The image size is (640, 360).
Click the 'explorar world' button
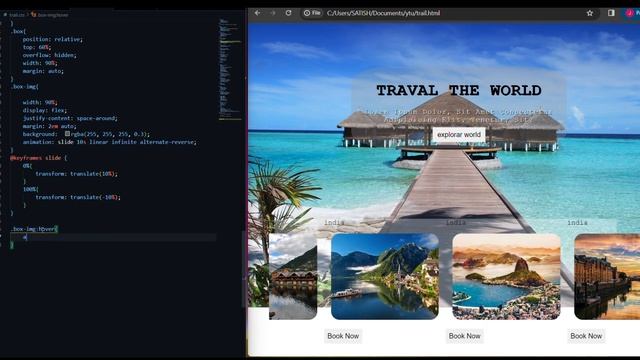(x=459, y=135)
